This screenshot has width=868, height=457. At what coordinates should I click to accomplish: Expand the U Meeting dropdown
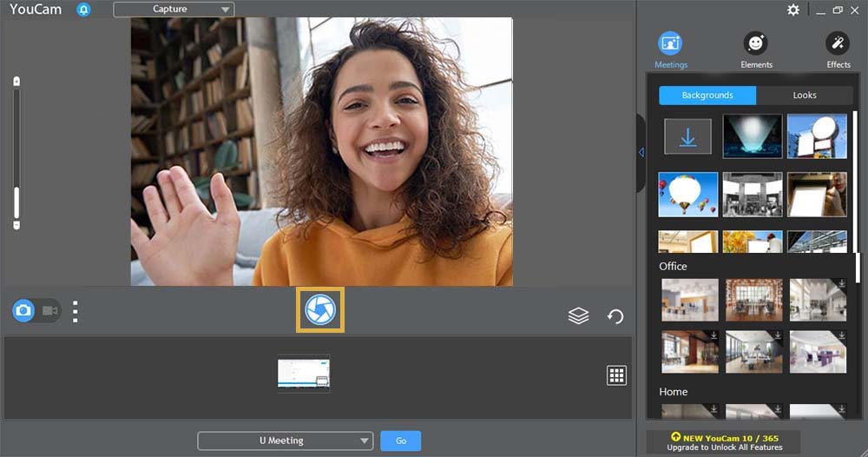(x=285, y=440)
